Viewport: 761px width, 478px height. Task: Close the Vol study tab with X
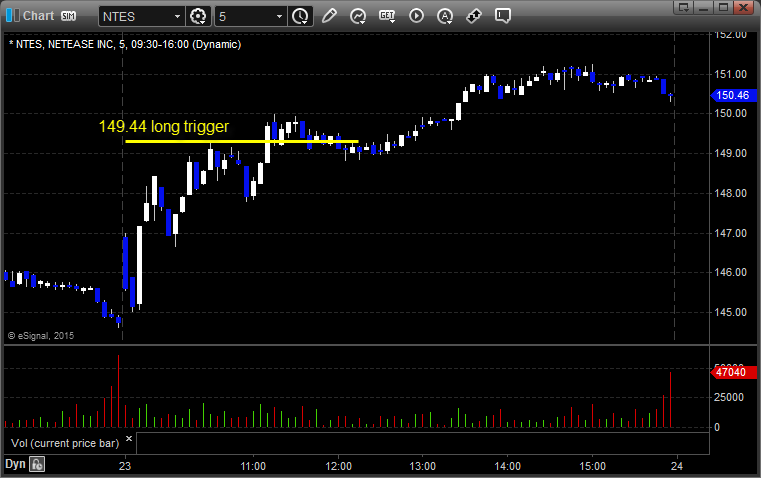[x=129, y=439]
